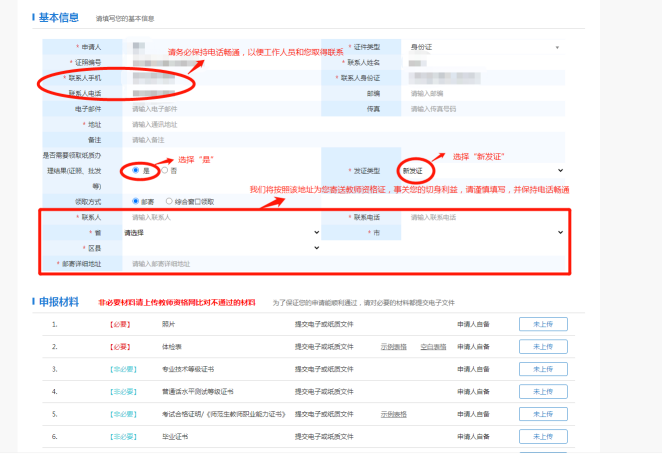Click the 普通话水平测试等级证书 material name
The height and width of the screenshot is (455, 662).
198,392
